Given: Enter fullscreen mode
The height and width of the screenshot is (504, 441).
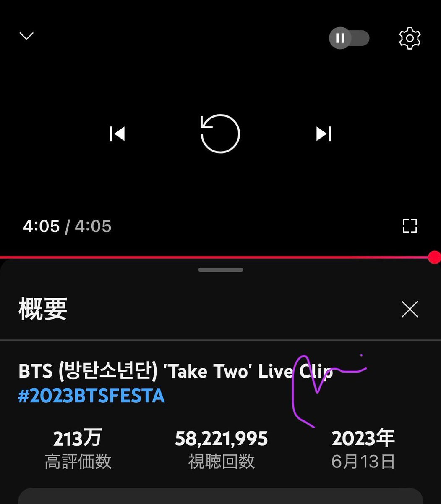Looking at the screenshot, I should click(410, 226).
